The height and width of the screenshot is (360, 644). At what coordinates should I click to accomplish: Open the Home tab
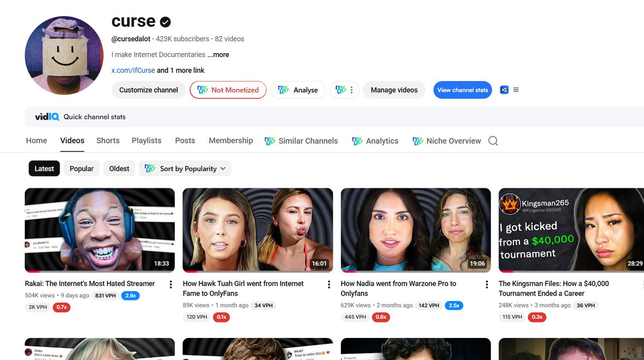[36, 141]
